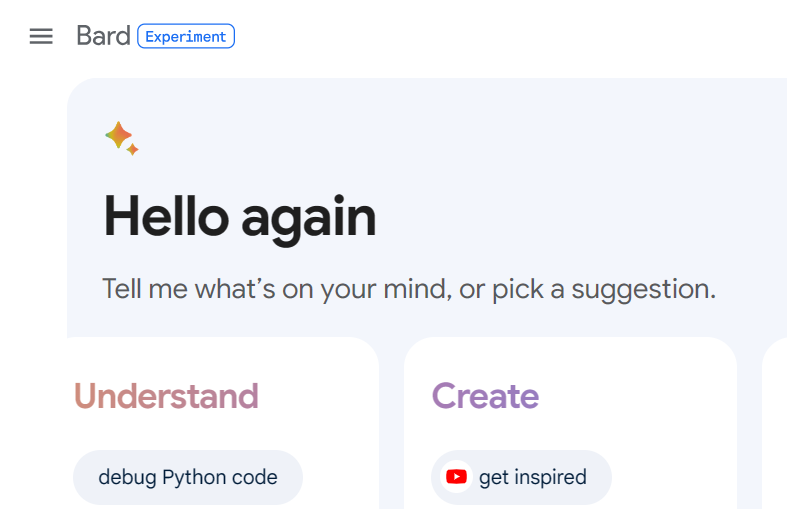Show the partially visible third suggestion card
This screenshot has height=509, width=787.
point(774,423)
